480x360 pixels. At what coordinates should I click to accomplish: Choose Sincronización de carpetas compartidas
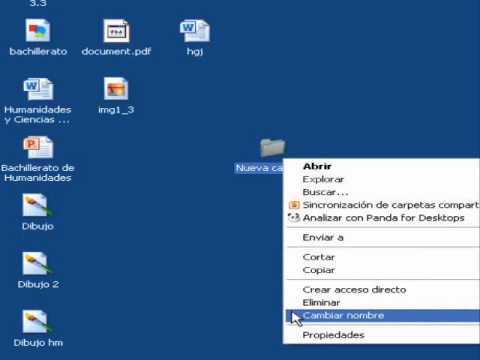[x=382, y=205]
